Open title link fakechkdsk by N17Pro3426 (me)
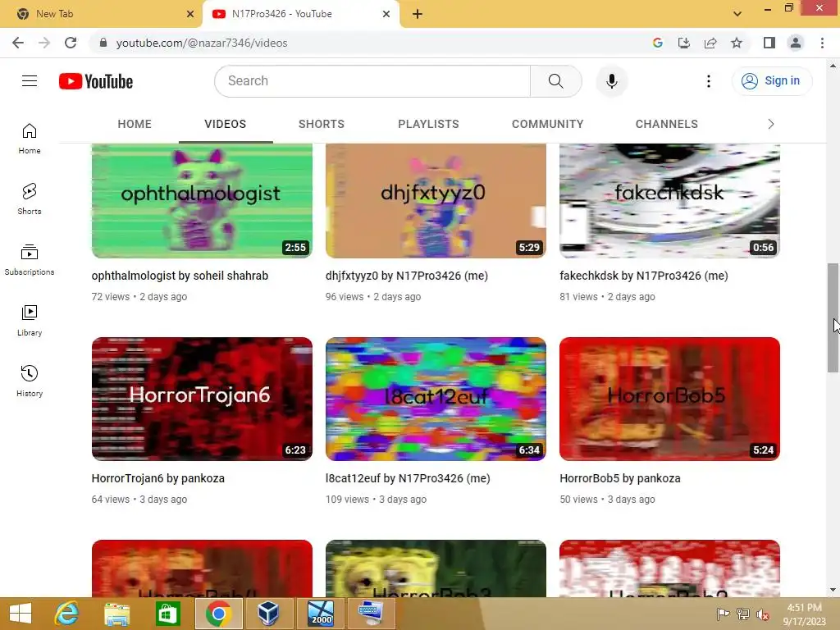Screen dimensions: 840x630 pyautogui.click(x=644, y=276)
